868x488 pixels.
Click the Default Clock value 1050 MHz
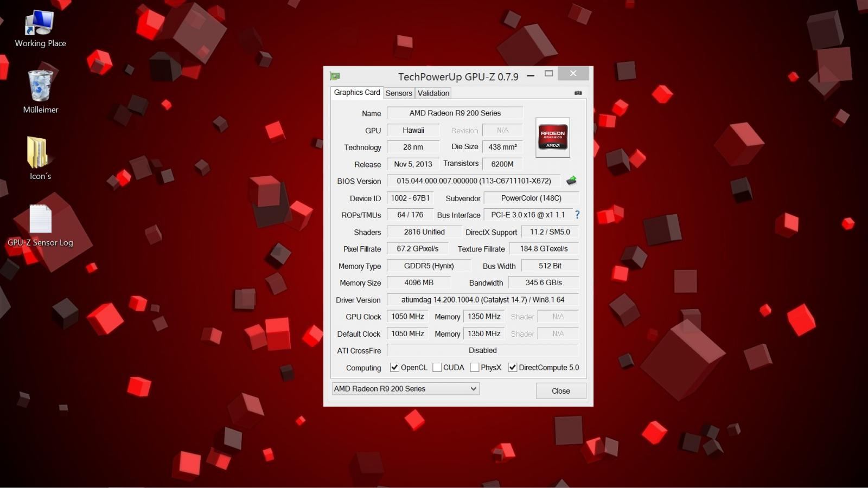[x=407, y=334]
